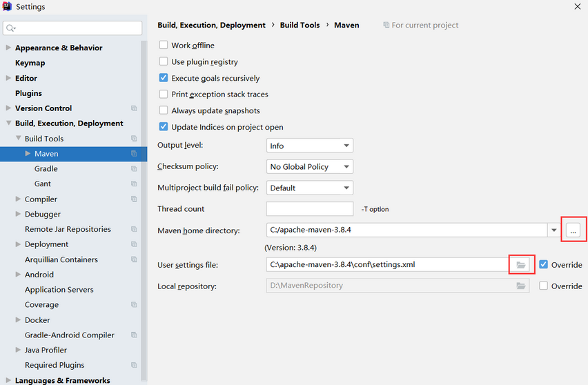588x385 pixels.
Task: Close the Settings dialog
Action: [x=578, y=6]
